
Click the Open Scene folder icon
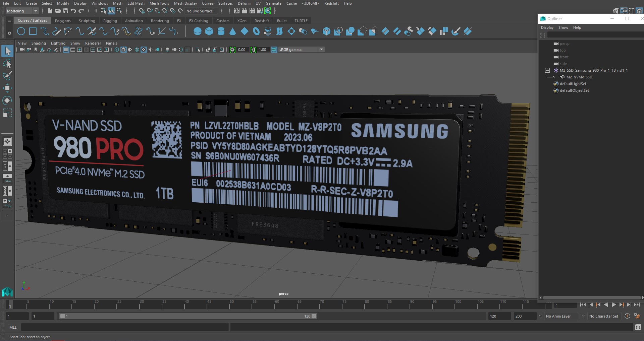click(x=58, y=11)
